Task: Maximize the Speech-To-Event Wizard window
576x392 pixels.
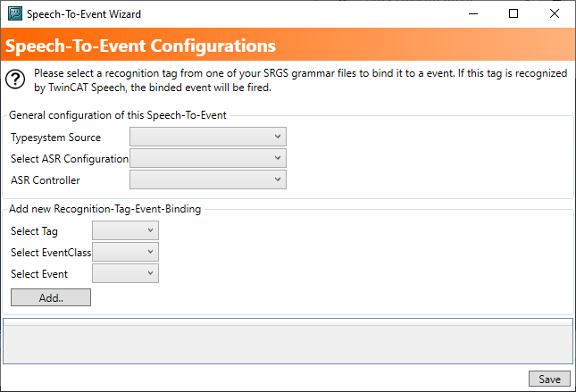Action: click(x=513, y=14)
